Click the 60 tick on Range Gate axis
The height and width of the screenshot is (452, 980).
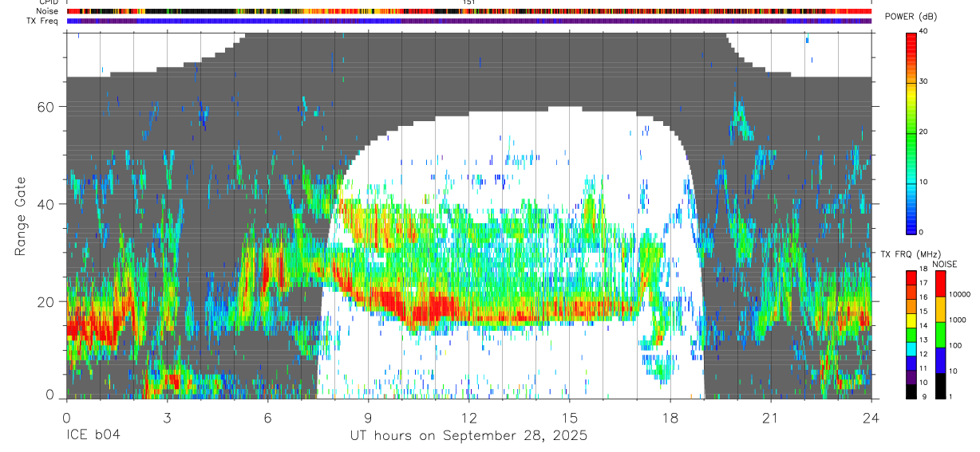45,107
